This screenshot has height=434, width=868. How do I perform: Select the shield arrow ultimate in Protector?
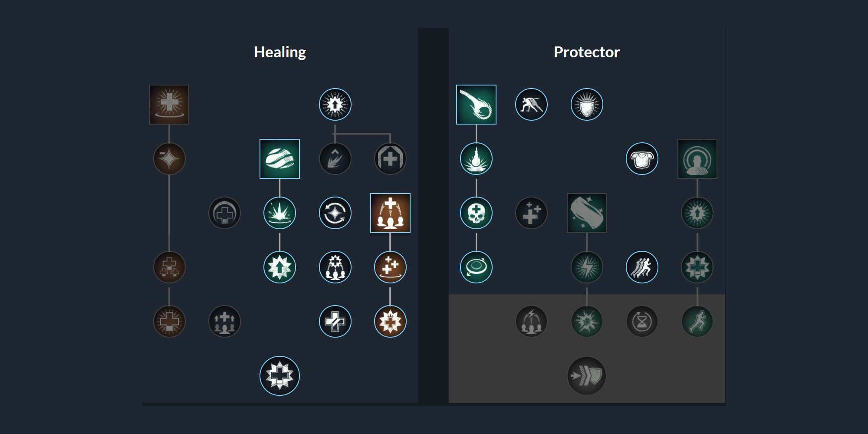point(587,376)
